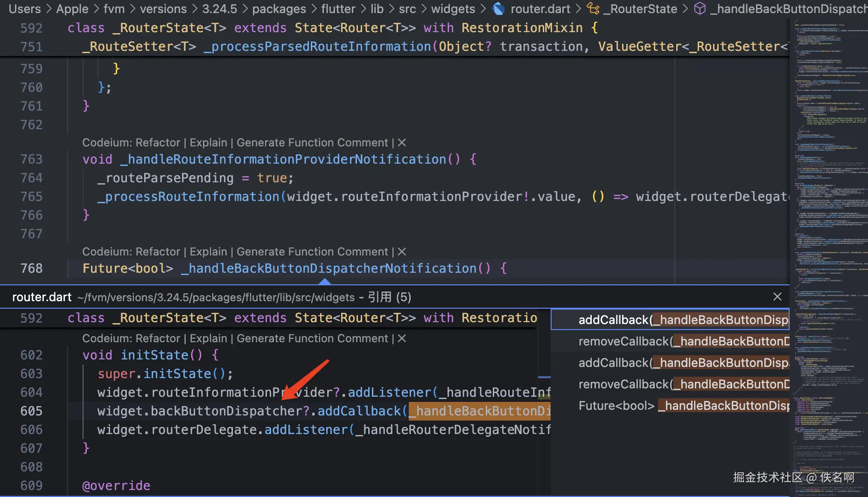Click the _handleRouteInformationProviderNotification method name

[284, 159]
